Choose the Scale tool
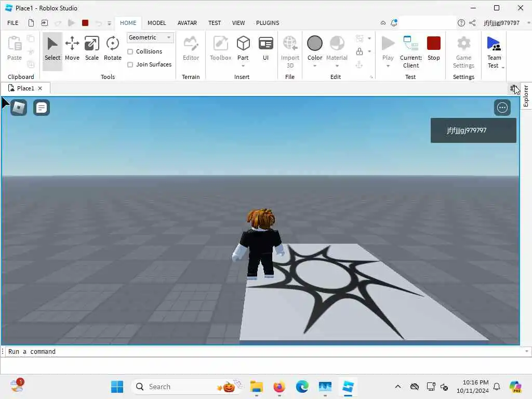Image resolution: width=532 pixels, height=399 pixels. coord(91,49)
